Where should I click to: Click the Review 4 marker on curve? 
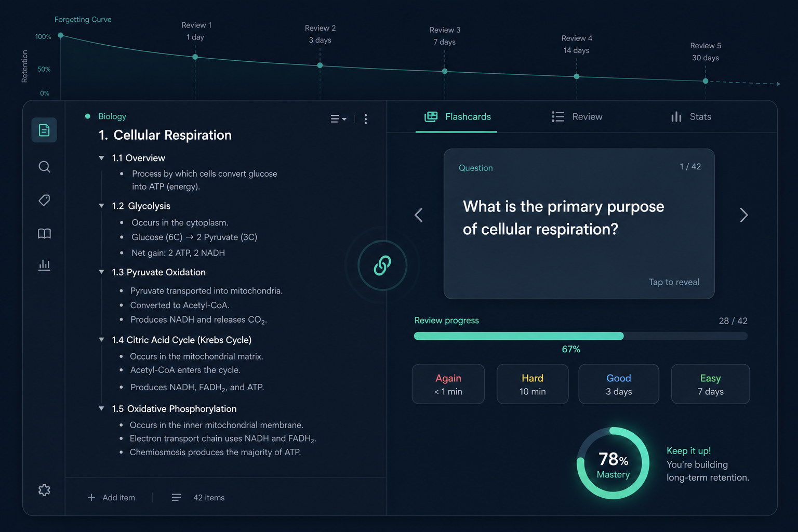pyautogui.click(x=577, y=76)
